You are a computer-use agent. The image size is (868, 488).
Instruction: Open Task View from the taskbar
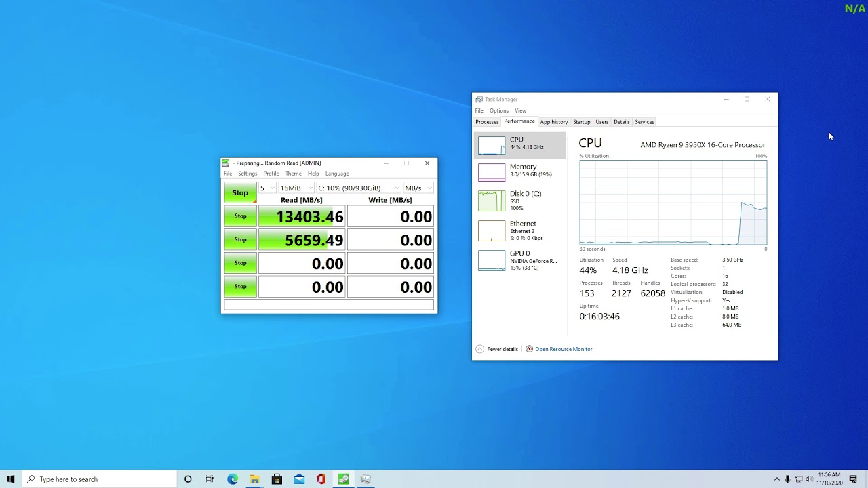tap(210, 479)
